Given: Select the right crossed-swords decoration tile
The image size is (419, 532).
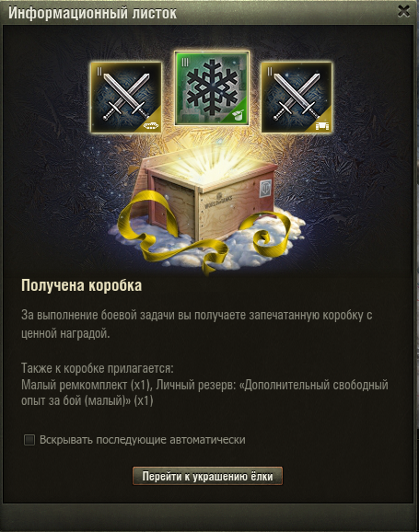Looking at the screenshot, I should pos(297,98).
